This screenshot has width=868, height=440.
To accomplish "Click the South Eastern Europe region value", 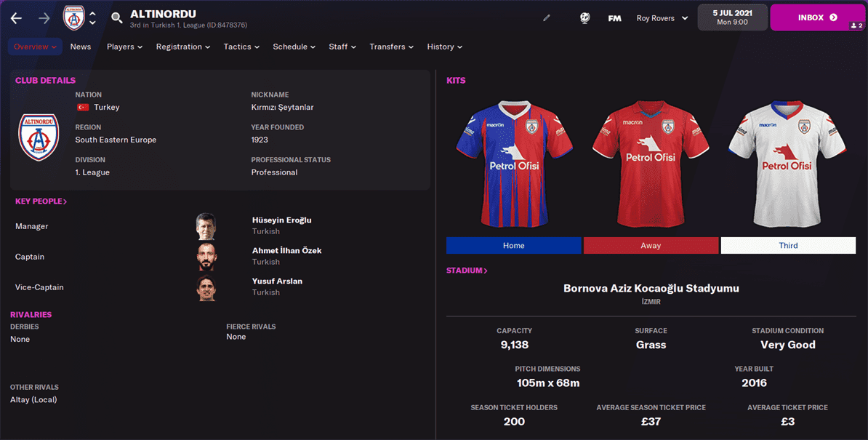I will coord(116,140).
